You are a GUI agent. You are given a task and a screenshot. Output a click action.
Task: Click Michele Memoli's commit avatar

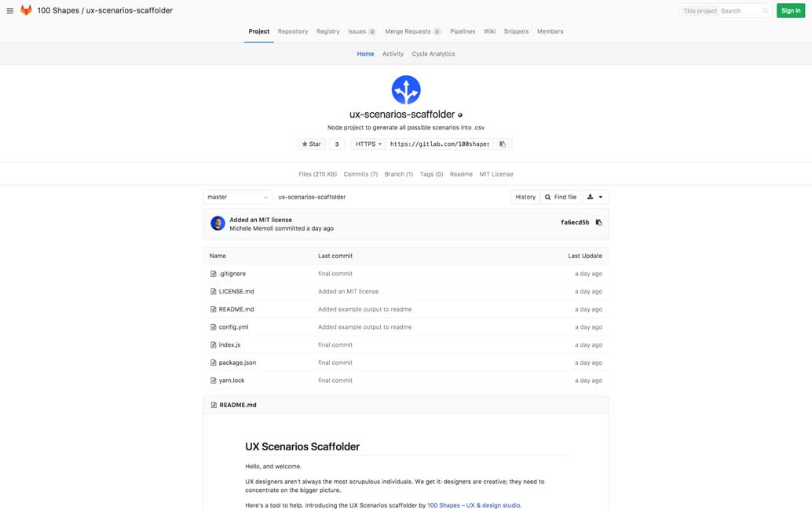click(x=218, y=224)
